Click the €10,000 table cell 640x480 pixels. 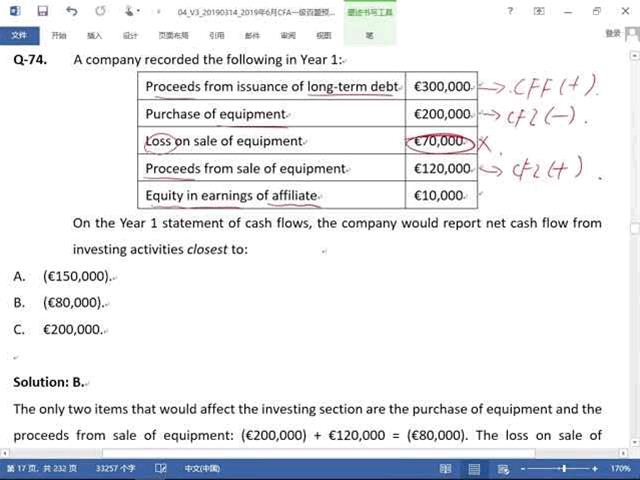pyautogui.click(x=442, y=195)
